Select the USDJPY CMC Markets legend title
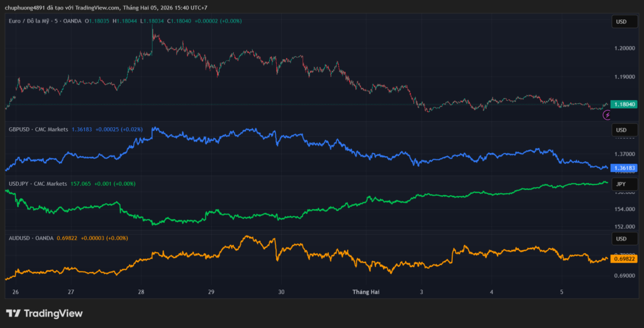Viewport: 644px width, 328px height. click(x=37, y=184)
